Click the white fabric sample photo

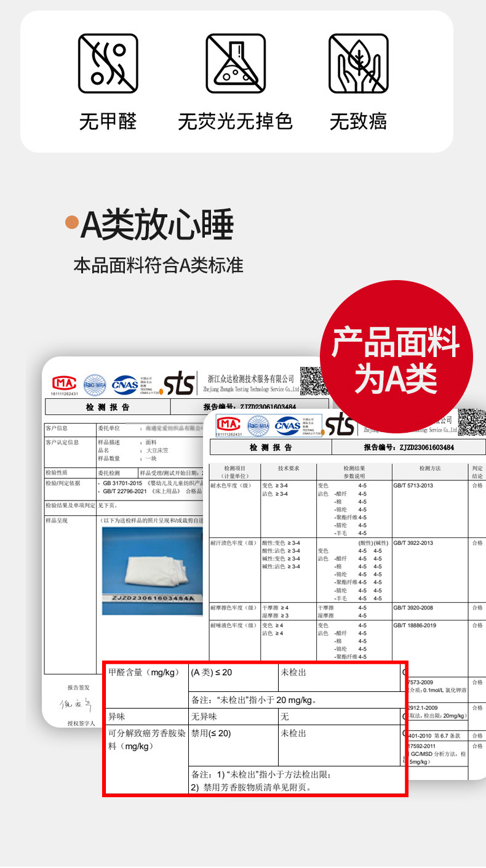[x=152, y=565]
